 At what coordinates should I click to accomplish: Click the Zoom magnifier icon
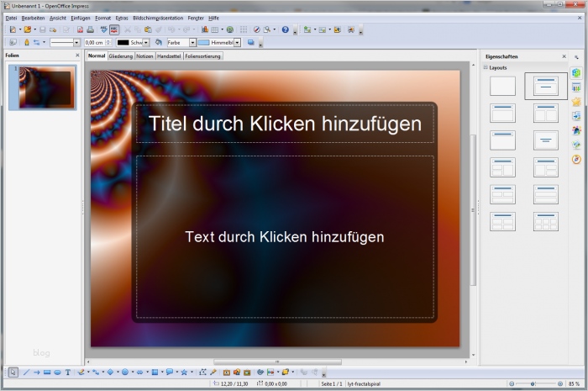tap(267, 29)
